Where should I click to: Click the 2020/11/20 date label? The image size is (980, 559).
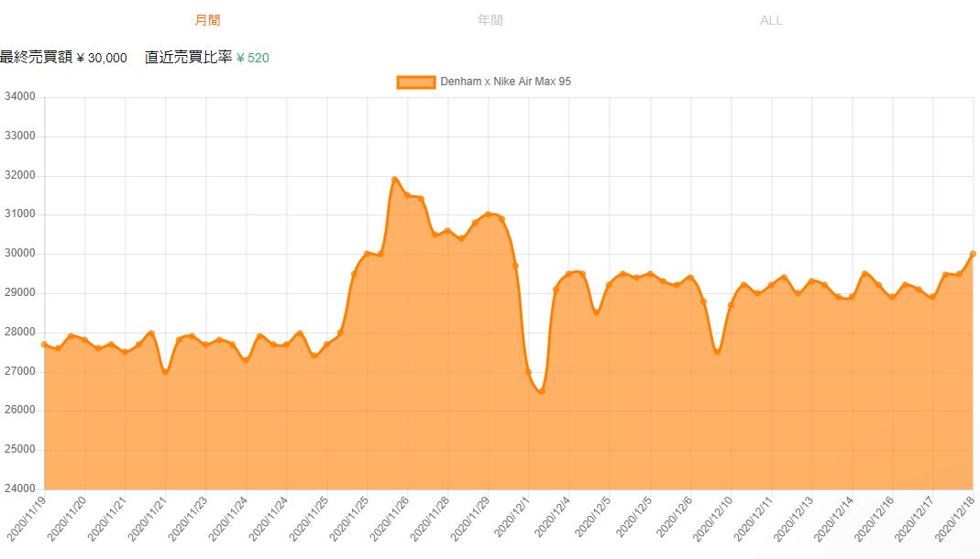[67, 519]
